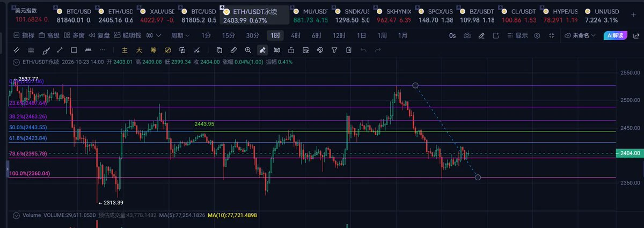Screen dimensions: 644x228
Task: Select the horizontal lines drawing tool
Action: tap(31, 50)
